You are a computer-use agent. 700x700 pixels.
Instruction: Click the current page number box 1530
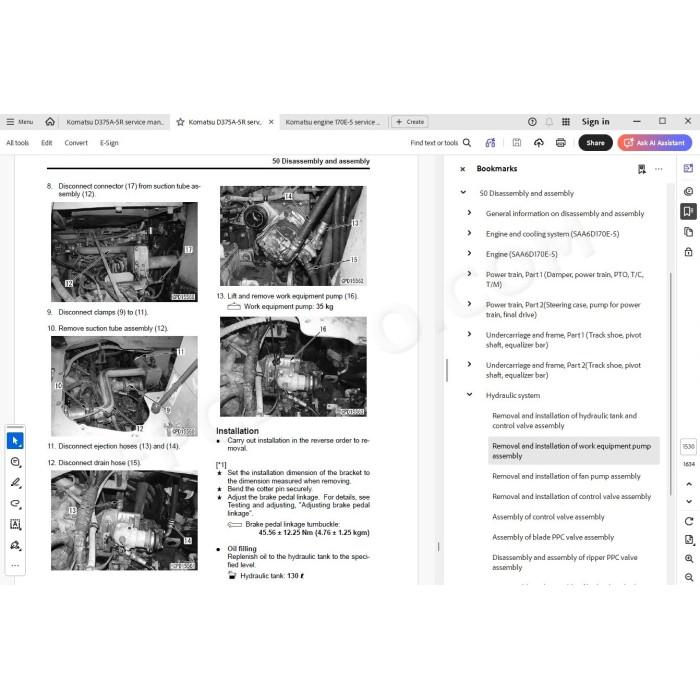[688, 446]
